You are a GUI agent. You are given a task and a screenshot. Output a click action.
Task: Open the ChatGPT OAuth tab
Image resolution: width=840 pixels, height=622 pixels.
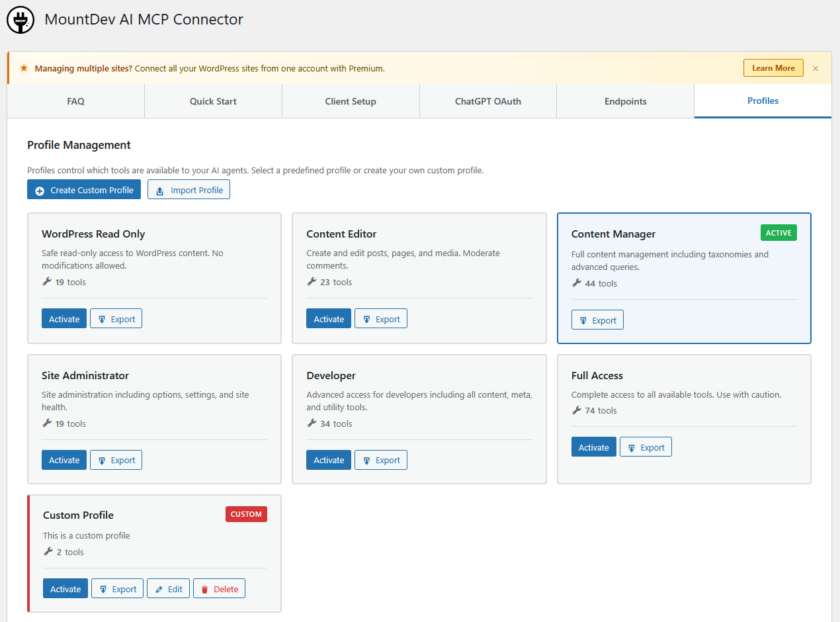(x=488, y=101)
